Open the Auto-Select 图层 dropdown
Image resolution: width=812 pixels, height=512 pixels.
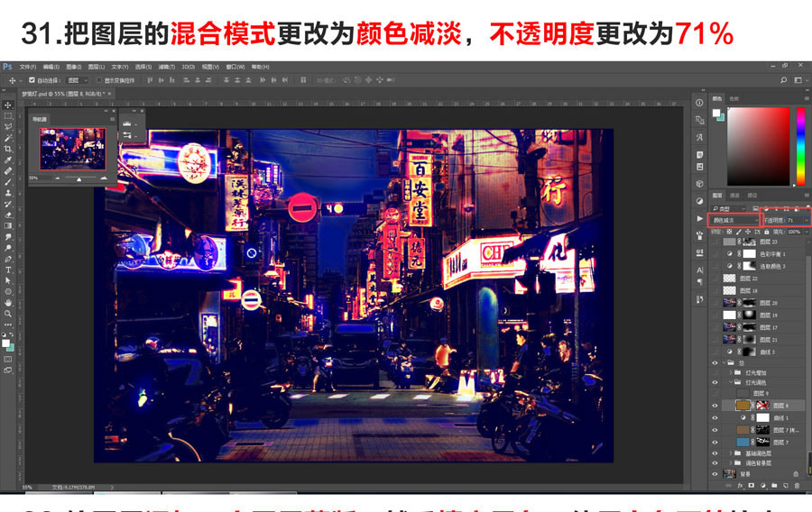[78, 80]
